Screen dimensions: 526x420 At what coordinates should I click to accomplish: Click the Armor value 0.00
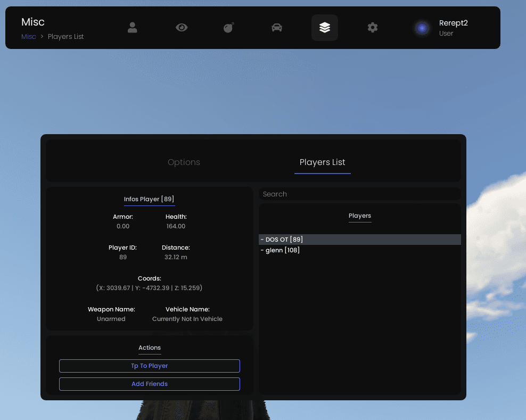coord(123,226)
